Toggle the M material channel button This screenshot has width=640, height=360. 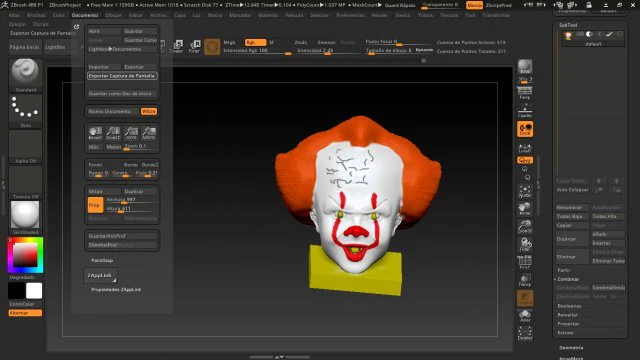(x=271, y=42)
